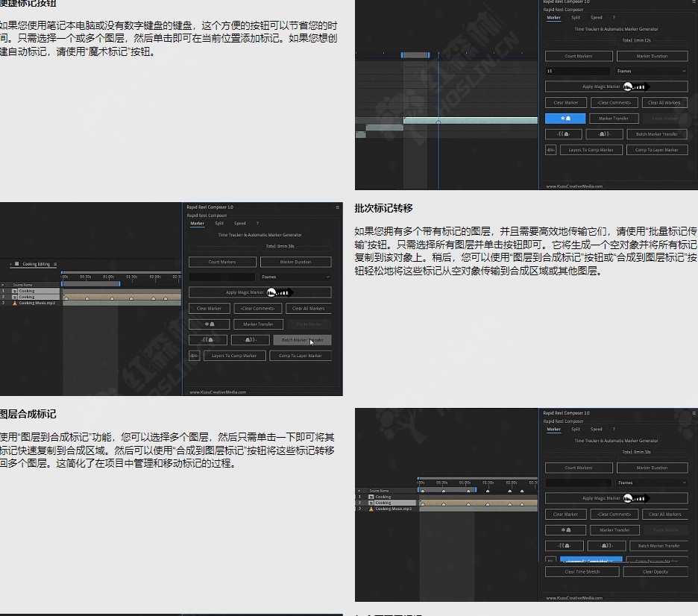Switch to the Speed tab in the top screenshot

(596, 18)
